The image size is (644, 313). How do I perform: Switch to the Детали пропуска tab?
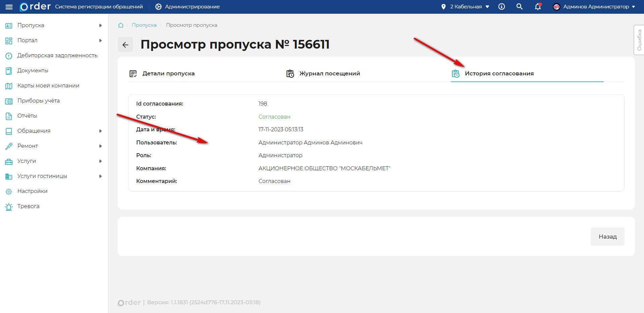pyautogui.click(x=168, y=73)
